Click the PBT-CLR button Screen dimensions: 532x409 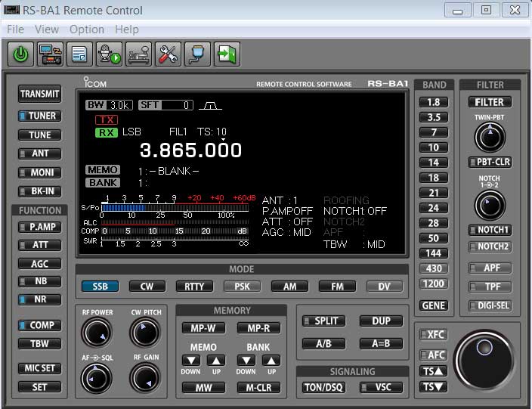point(490,162)
